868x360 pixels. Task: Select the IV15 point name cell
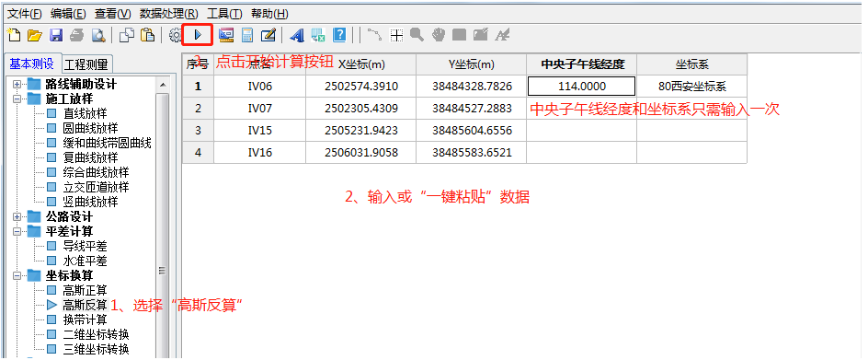click(x=259, y=131)
